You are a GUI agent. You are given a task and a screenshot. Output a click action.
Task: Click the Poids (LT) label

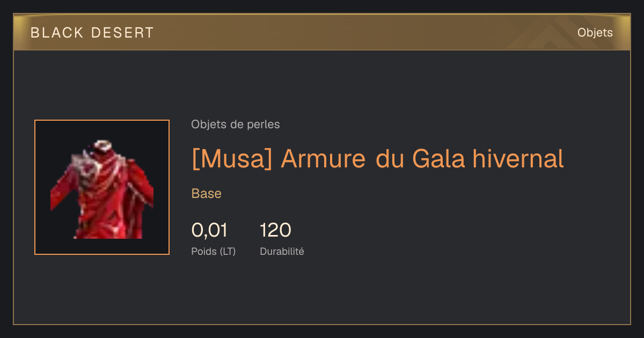214,251
